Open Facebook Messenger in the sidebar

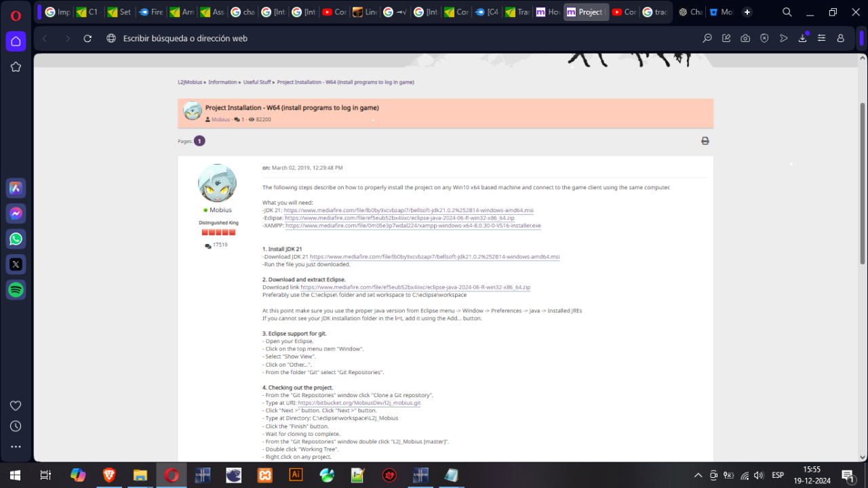16,213
